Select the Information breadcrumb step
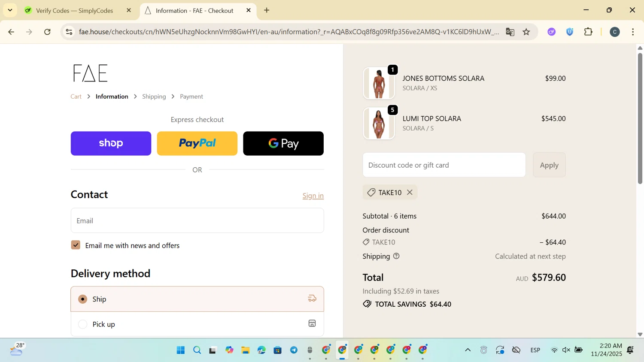Image resolution: width=644 pixels, height=362 pixels. click(x=112, y=97)
